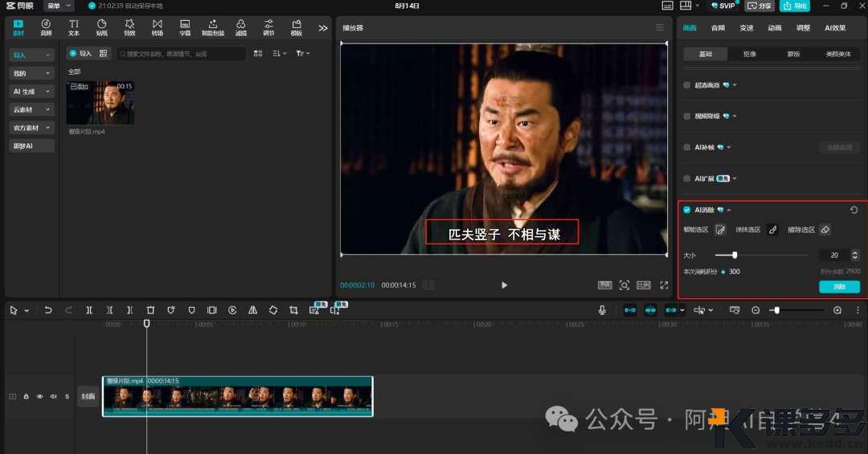The height and width of the screenshot is (454, 868).
Task: Click the undo arrow in timeline toolbar
Action: pos(48,310)
